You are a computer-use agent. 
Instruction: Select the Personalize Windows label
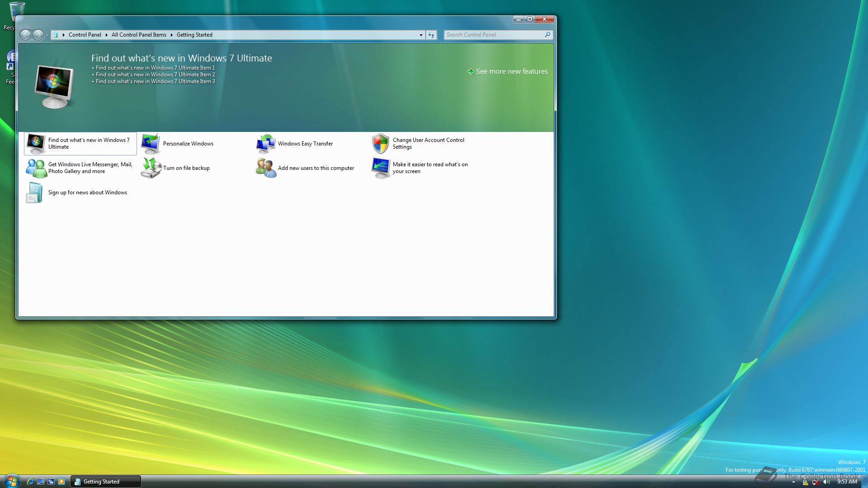(x=188, y=144)
